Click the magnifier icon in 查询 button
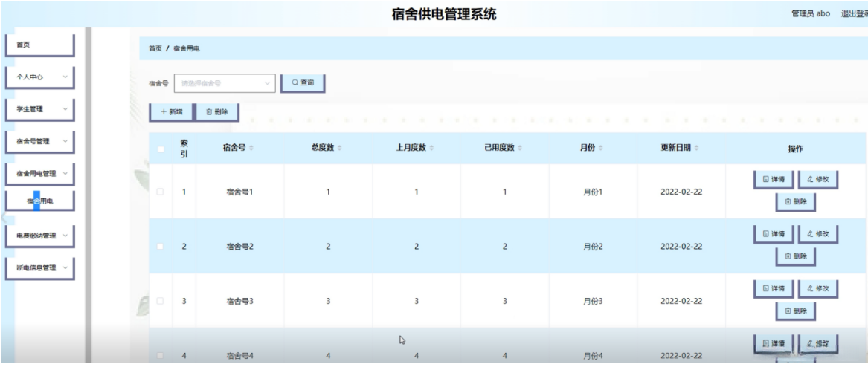Image resolution: width=868 pixels, height=367 pixels. point(295,82)
